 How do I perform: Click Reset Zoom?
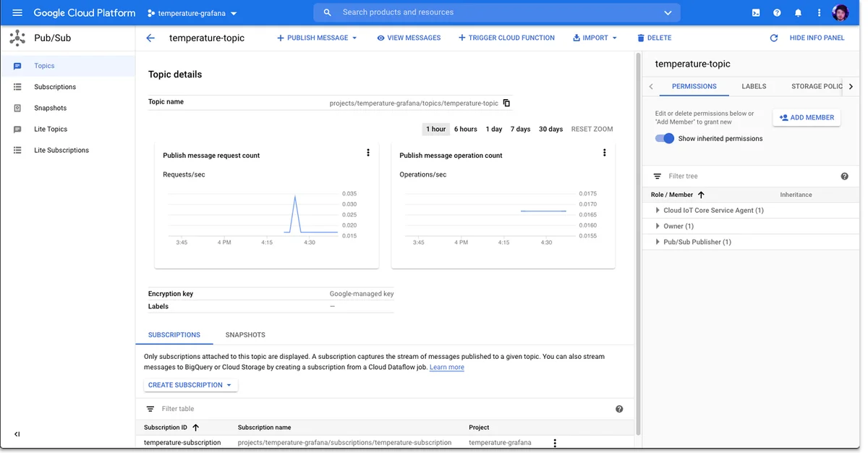pos(592,130)
